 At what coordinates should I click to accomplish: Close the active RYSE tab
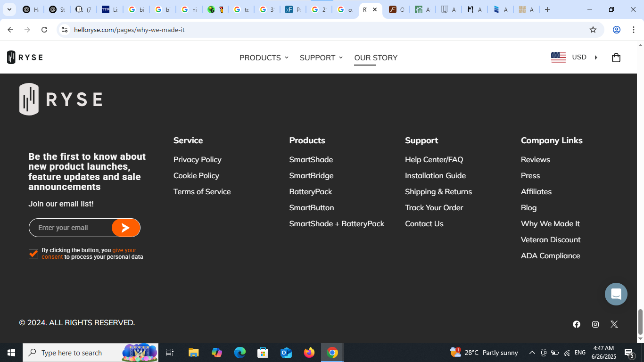(375, 9)
